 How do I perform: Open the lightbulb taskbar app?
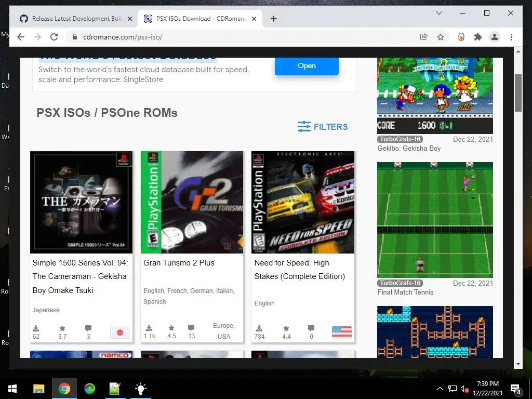(x=140, y=389)
